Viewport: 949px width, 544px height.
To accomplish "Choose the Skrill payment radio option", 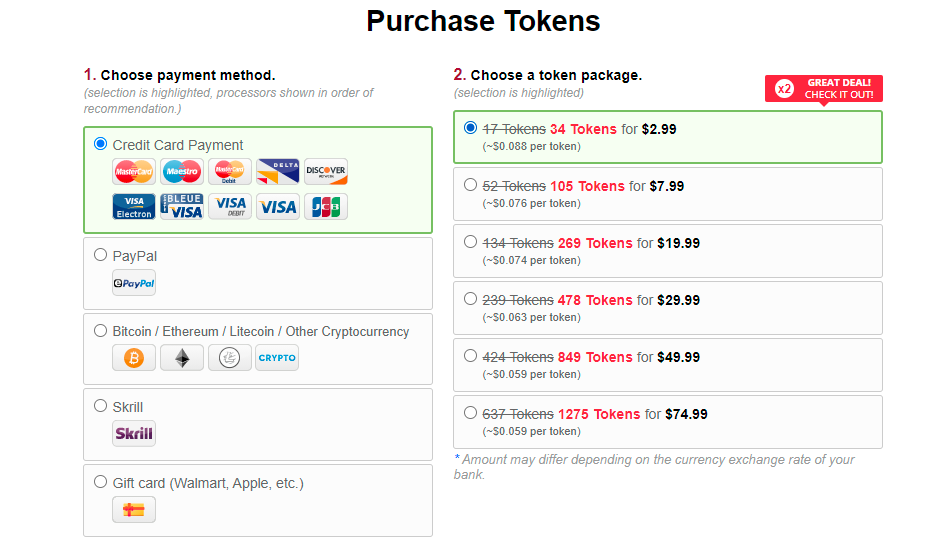I will [x=100, y=406].
